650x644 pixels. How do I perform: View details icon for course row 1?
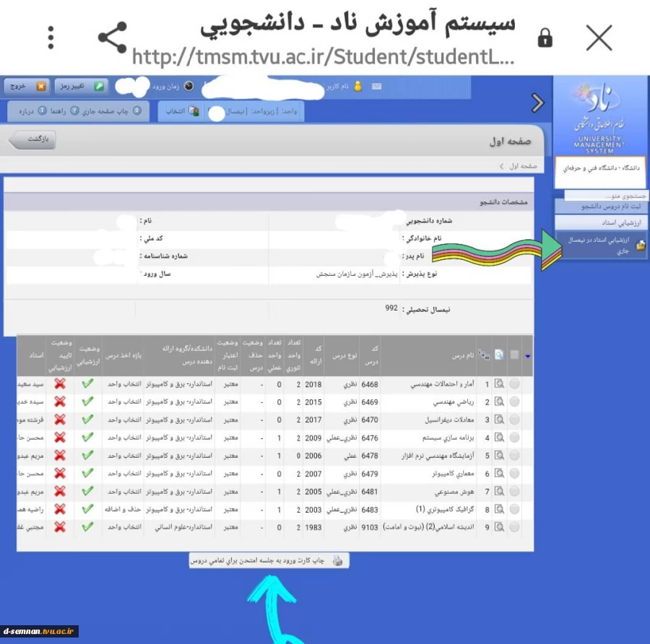[x=500, y=384]
